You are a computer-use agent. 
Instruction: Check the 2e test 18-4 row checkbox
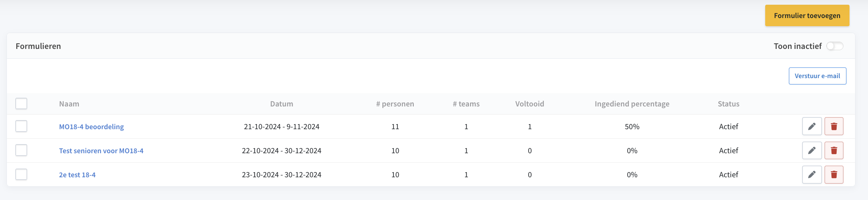click(x=21, y=174)
